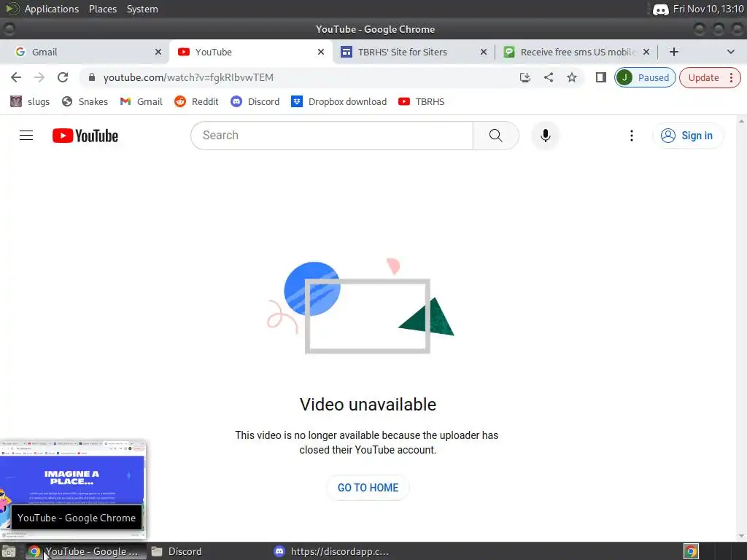Go back to previous page
Viewport: 747px width, 560px height.
[x=16, y=77]
